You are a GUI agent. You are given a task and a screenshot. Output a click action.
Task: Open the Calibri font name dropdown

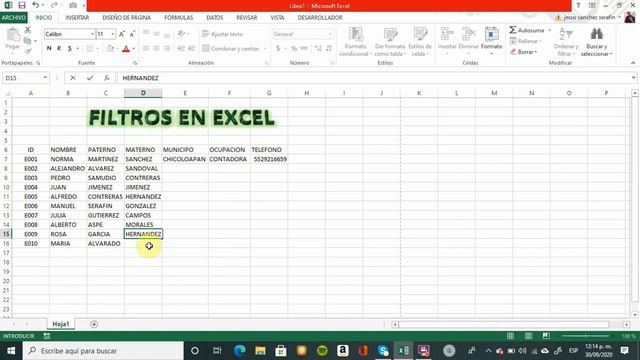coord(93,34)
